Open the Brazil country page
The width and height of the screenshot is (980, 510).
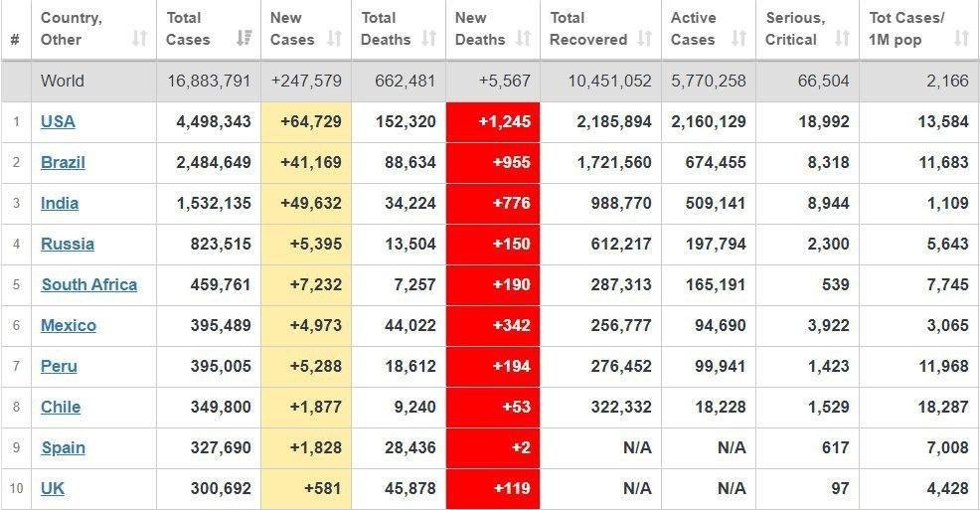[63, 163]
